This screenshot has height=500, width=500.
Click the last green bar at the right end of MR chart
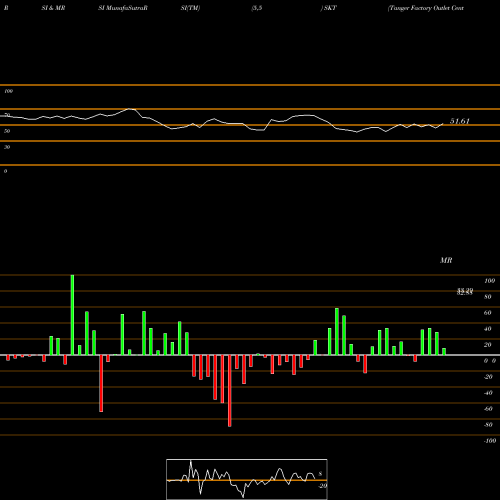coord(444,352)
